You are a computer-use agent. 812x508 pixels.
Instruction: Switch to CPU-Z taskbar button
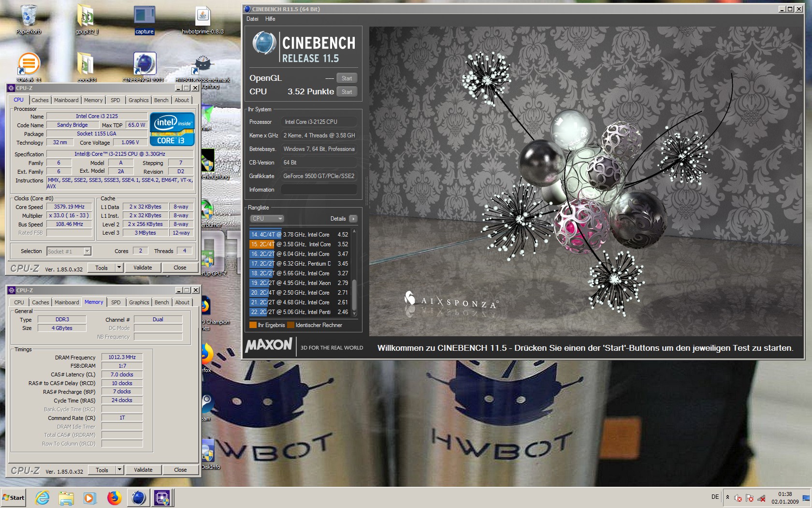pos(162,497)
